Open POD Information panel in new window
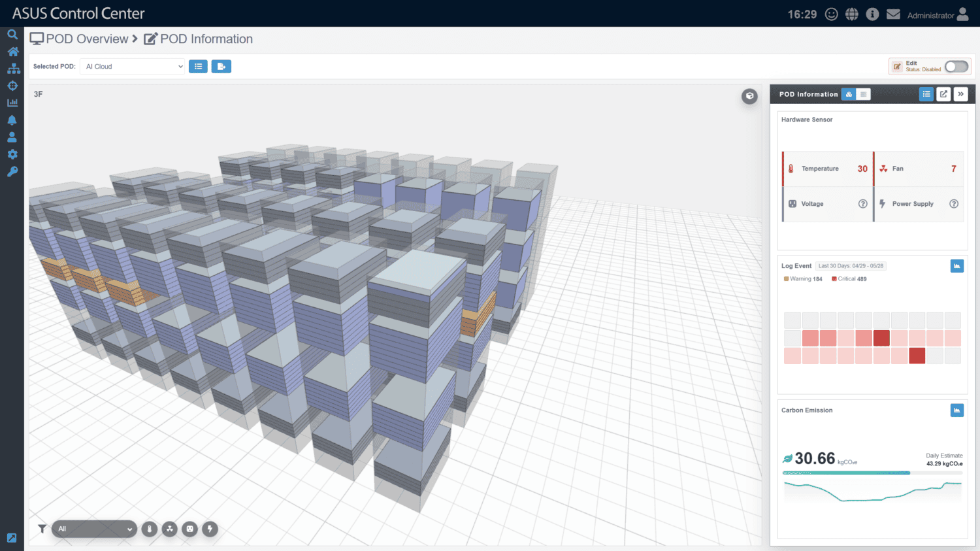 point(943,94)
